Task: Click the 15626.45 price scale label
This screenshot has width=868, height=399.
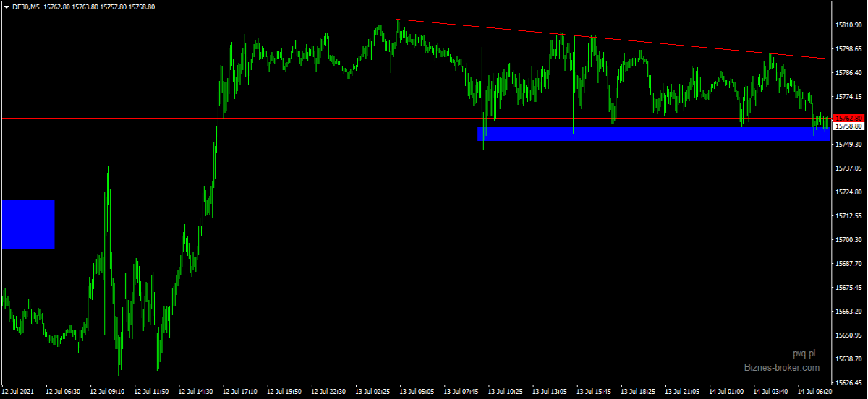Action: 848,383
